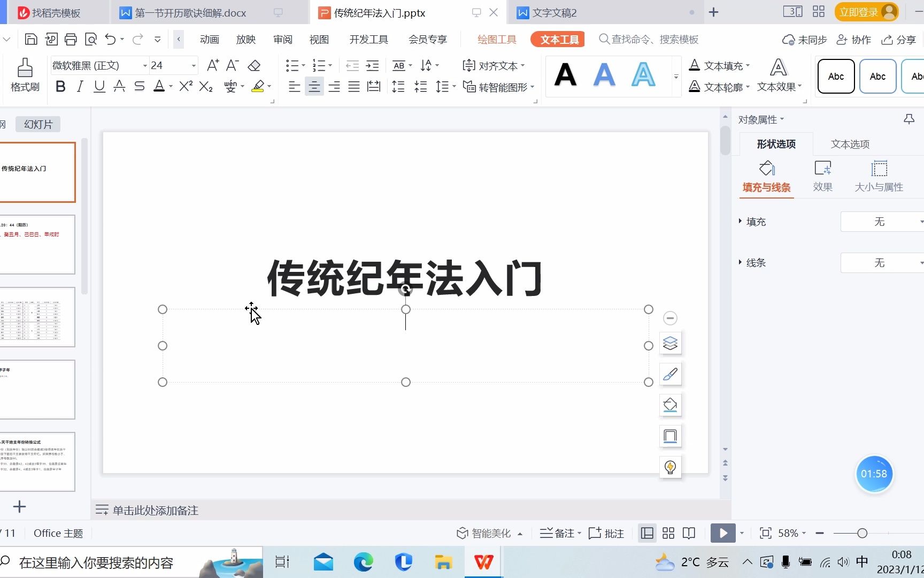
Task: Click the increase indent icon
Action: (x=372, y=65)
